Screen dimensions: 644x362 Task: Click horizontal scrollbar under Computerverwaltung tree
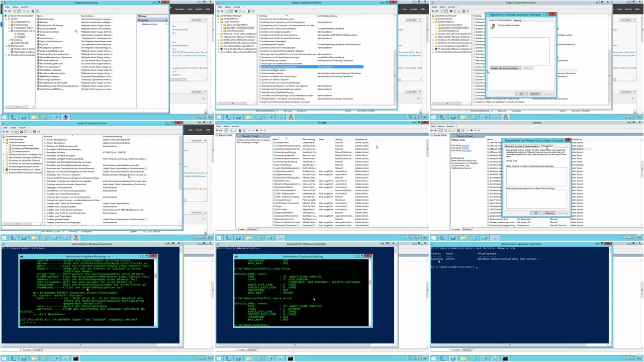click(20, 107)
